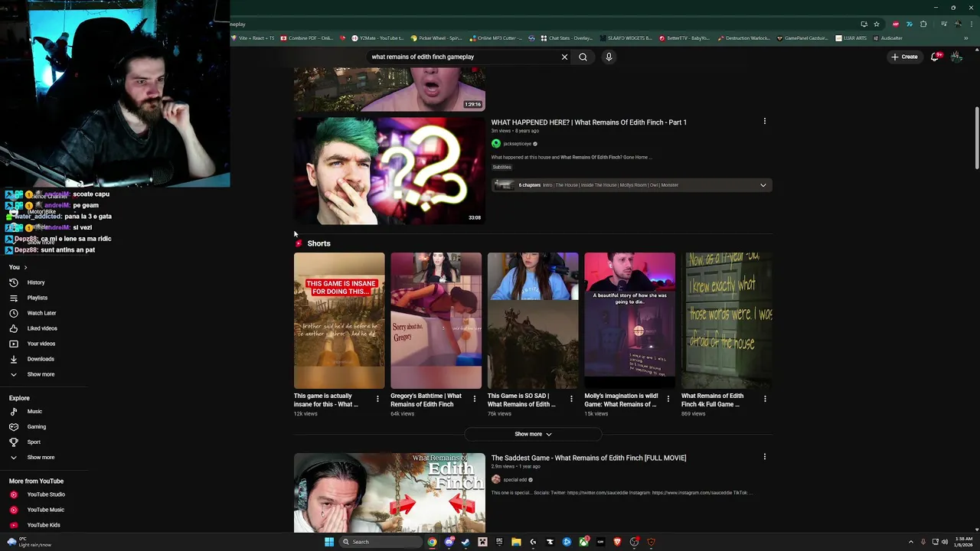Clear the YouTube search box text
This screenshot has height=551, width=980.
point(564,57)
